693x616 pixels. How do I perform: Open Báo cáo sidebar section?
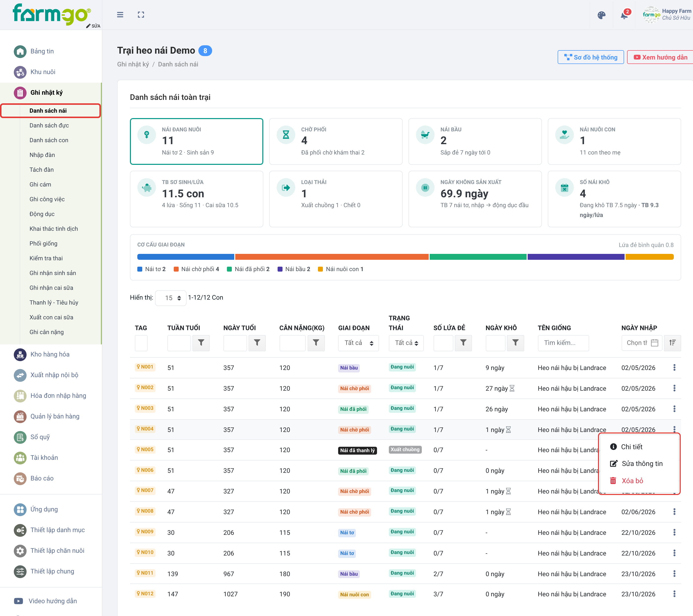pyautogui.click(x=42, y=478)
